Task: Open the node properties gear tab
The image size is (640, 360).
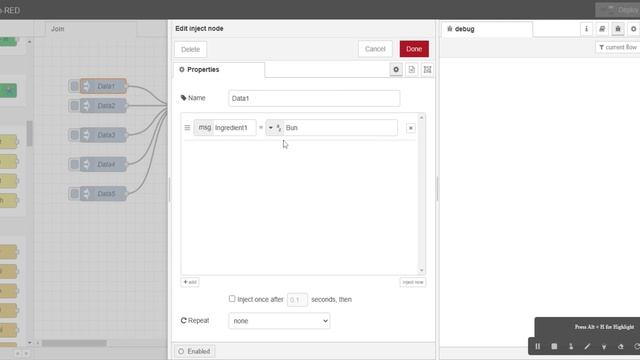Action: [396, 70]
